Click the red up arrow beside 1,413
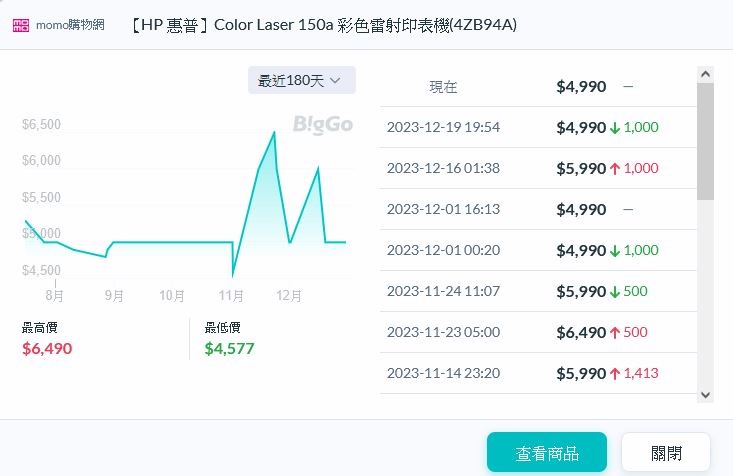Screen dimensions: 733x476 [615, 374]
